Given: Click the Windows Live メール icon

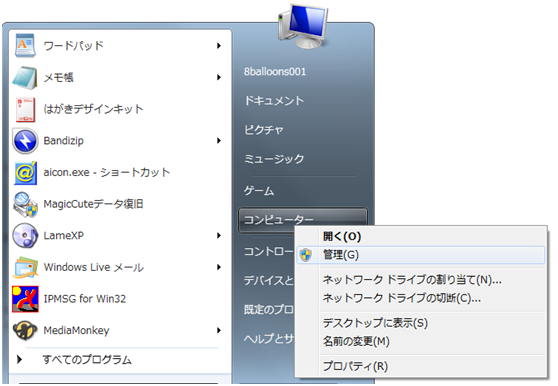Looking at the screenshot, I should click(25, 268).
